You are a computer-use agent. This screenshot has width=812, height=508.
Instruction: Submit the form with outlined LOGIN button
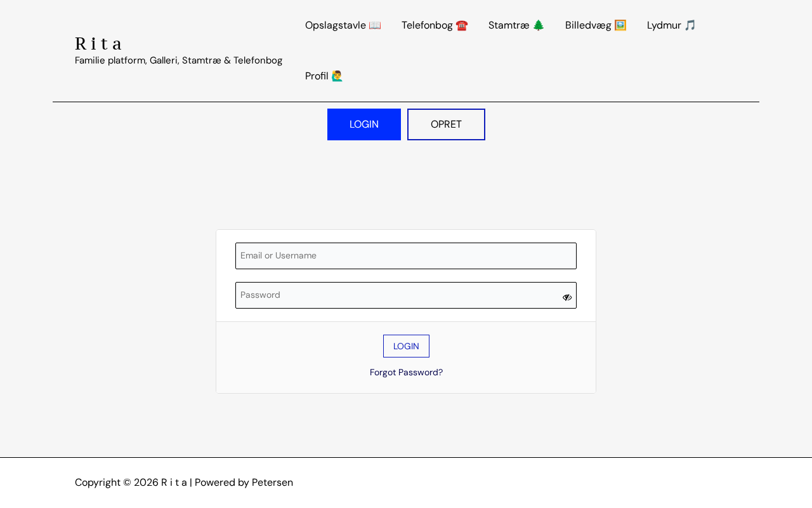pos(406,346)
